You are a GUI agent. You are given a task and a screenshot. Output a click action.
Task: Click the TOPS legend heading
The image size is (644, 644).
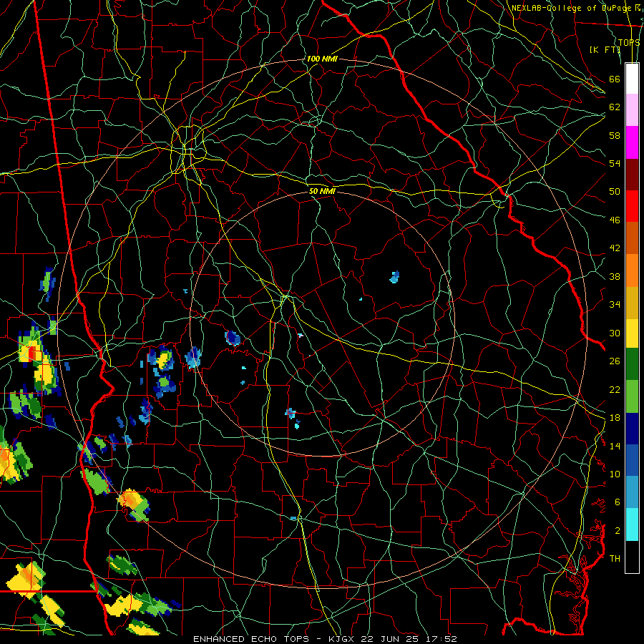629,42
